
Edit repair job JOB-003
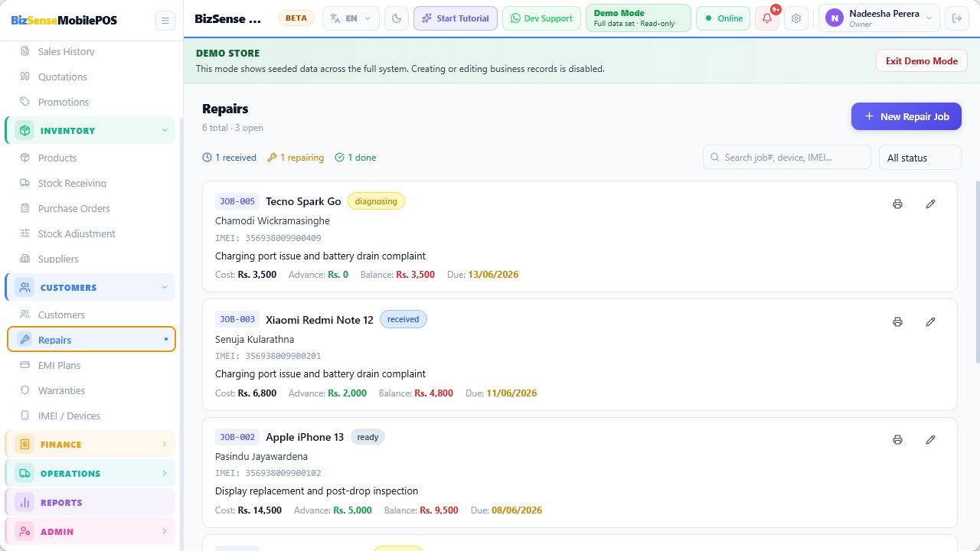(x=930, y=322)
